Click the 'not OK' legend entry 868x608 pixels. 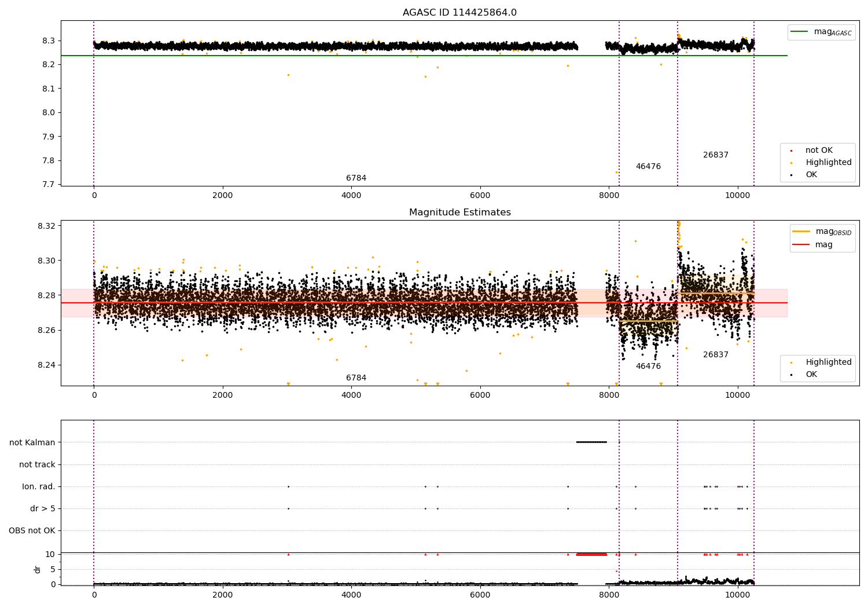click(x=812, y=151)
